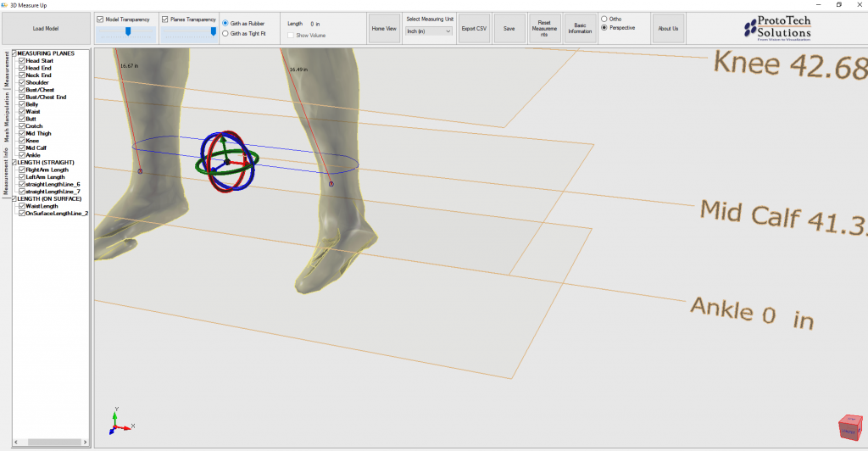
Task: Switch to the Measurement Info side tab
Action: pos(7,171)
